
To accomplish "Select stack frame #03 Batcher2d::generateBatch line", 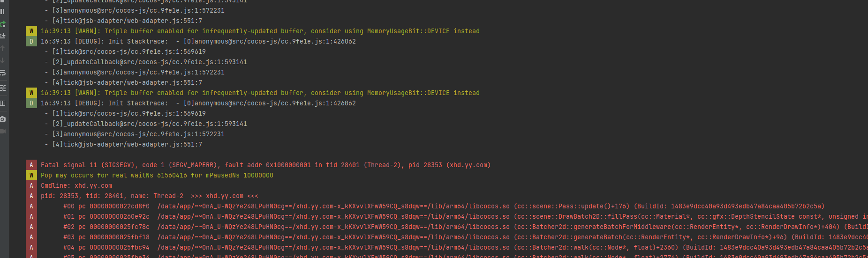I will tap(422, 237).
